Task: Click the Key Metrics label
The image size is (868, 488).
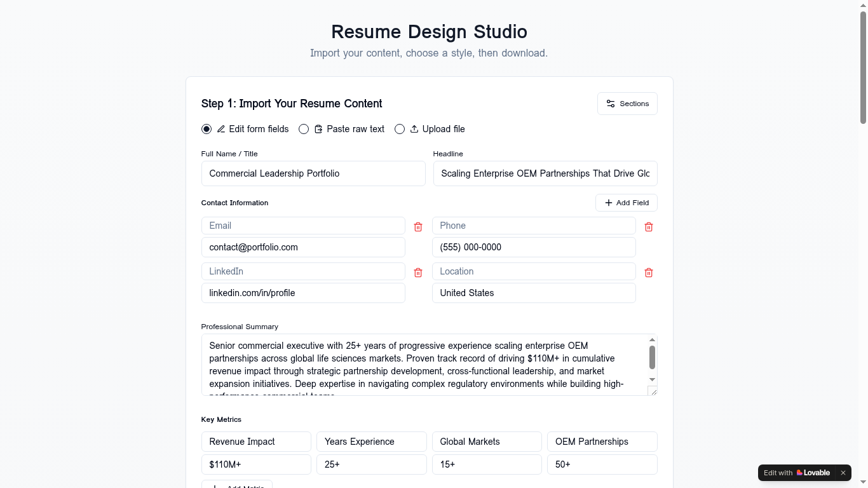Action: (221, 419)
